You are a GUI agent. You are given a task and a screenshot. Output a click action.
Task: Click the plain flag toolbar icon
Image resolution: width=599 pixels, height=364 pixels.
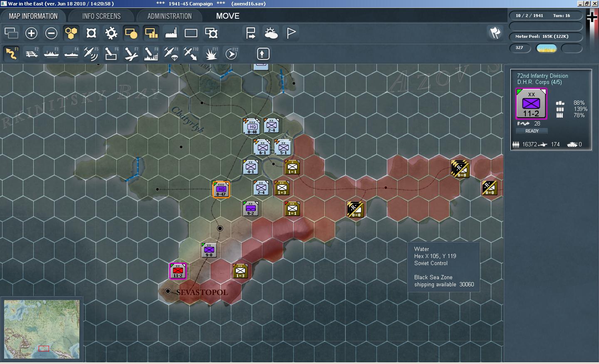click(x=291, y=33)
